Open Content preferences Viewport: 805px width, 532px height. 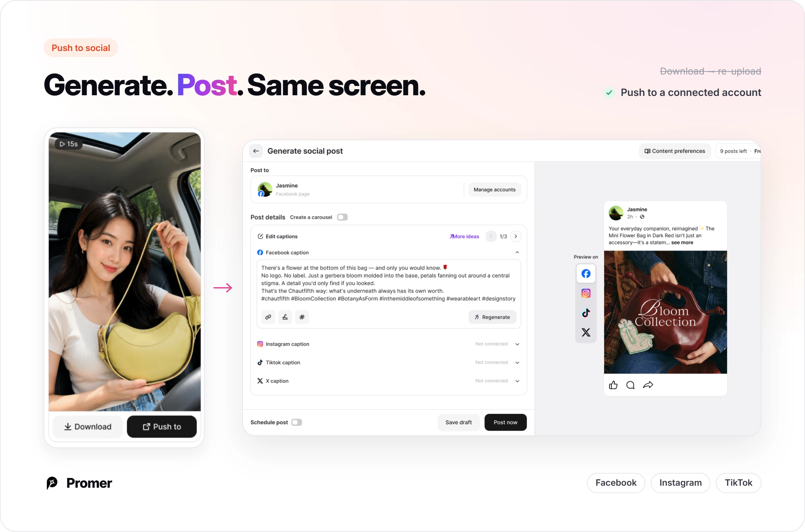pos(675,151)
